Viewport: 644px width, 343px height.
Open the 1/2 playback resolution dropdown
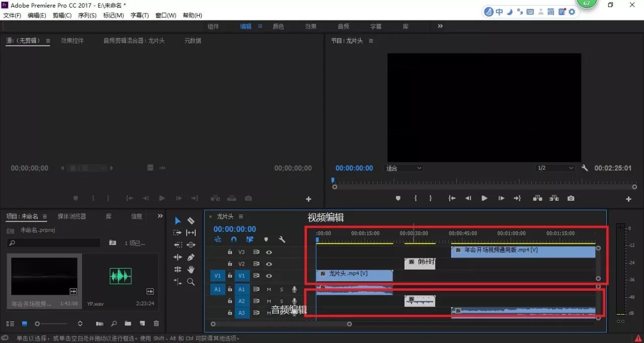(555, 168)
